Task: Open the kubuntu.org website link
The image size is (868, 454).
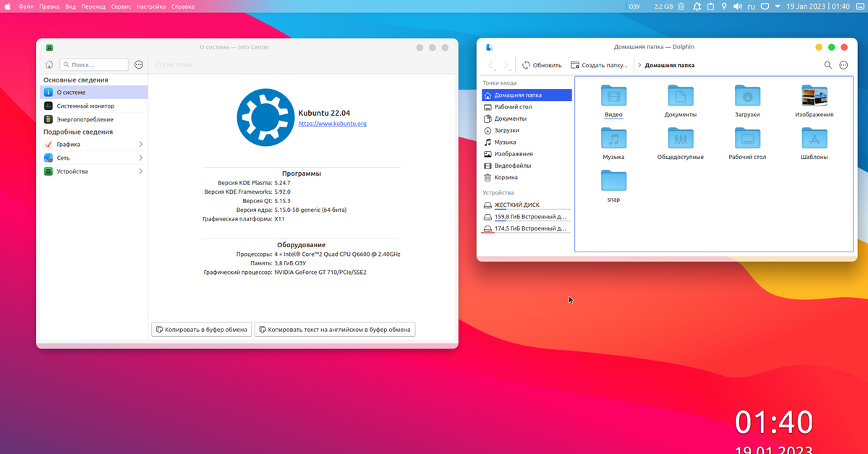Action: pyautogui.click(x=332, y=124)
